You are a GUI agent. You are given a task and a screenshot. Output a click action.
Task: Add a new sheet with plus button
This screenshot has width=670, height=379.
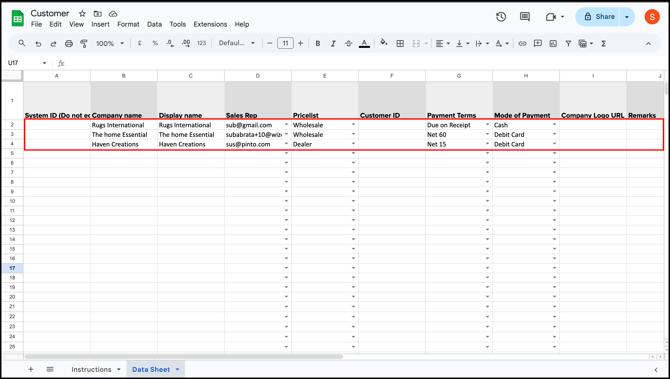coord(31,369)
